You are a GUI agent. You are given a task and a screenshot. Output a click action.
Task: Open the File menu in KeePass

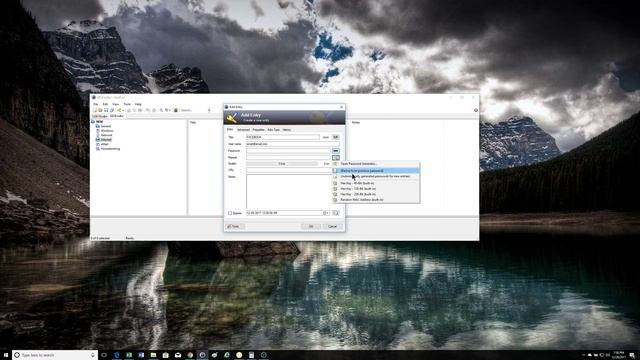[96, 104]
